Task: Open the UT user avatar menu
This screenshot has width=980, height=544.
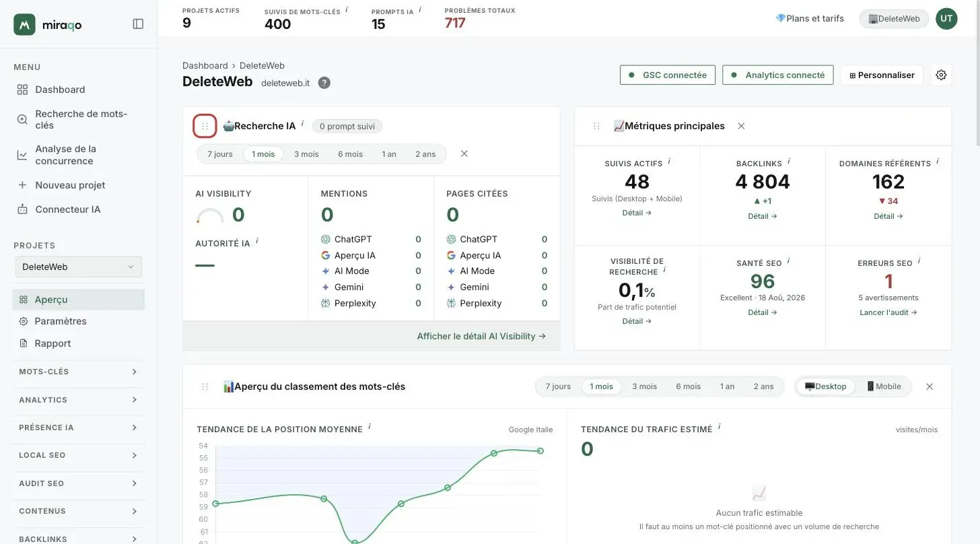Action: pos(946,19)
